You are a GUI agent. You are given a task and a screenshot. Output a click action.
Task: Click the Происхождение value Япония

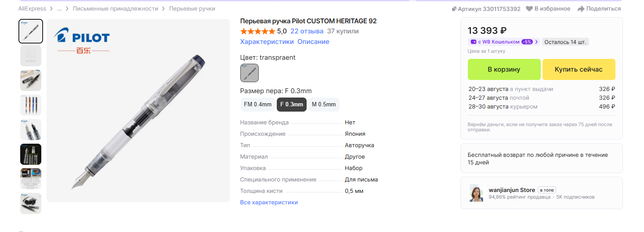(x=355, y=134)
